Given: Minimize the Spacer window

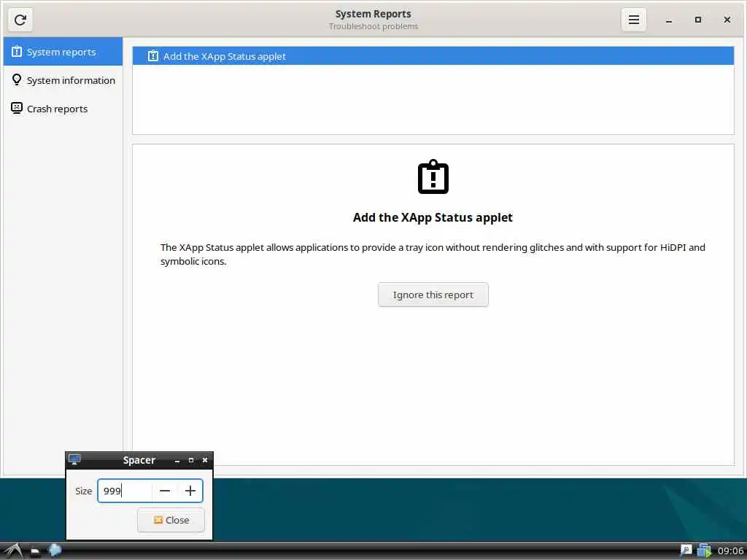Looking at the screenshot, I should coord(177,461).
